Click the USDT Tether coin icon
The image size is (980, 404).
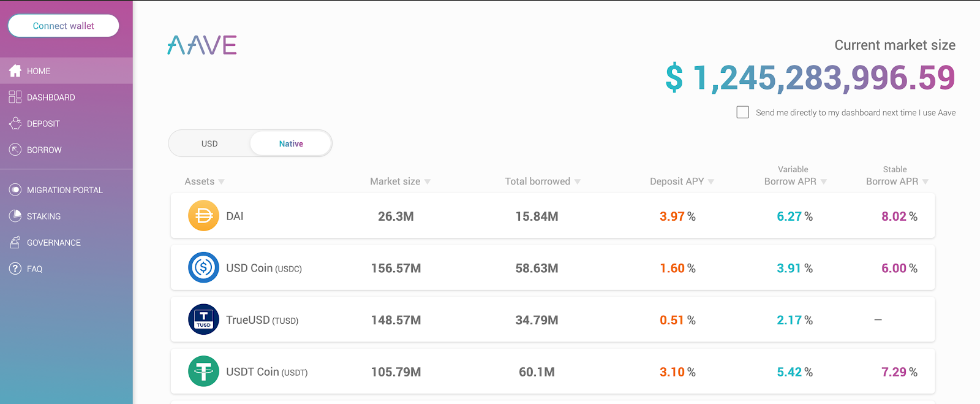tap(203, 372)
